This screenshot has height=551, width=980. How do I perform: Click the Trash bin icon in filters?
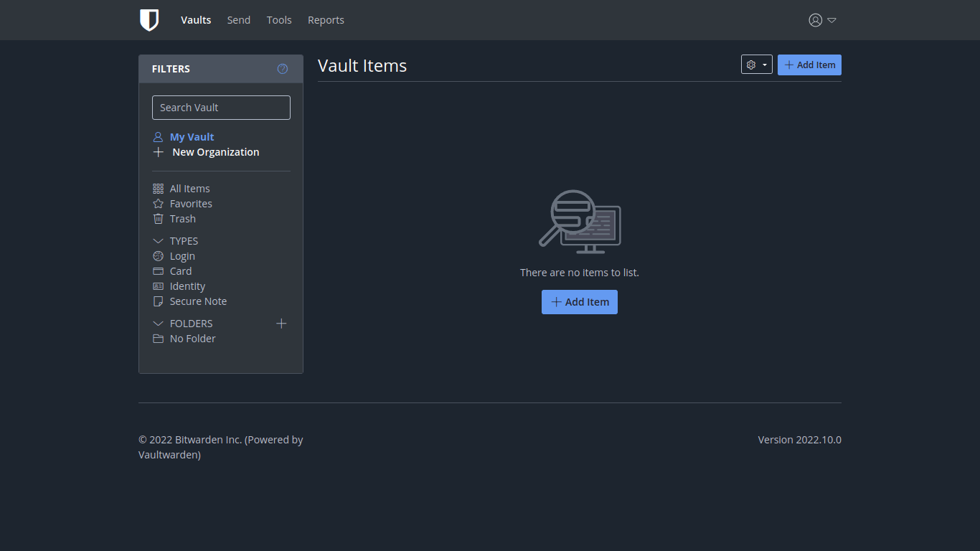[x=159, y=219]
